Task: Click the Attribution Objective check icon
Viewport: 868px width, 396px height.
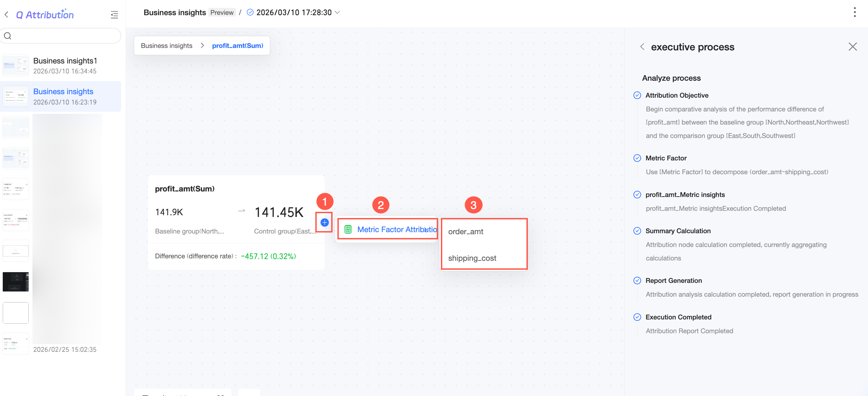Action: click(x=637, y=95)
